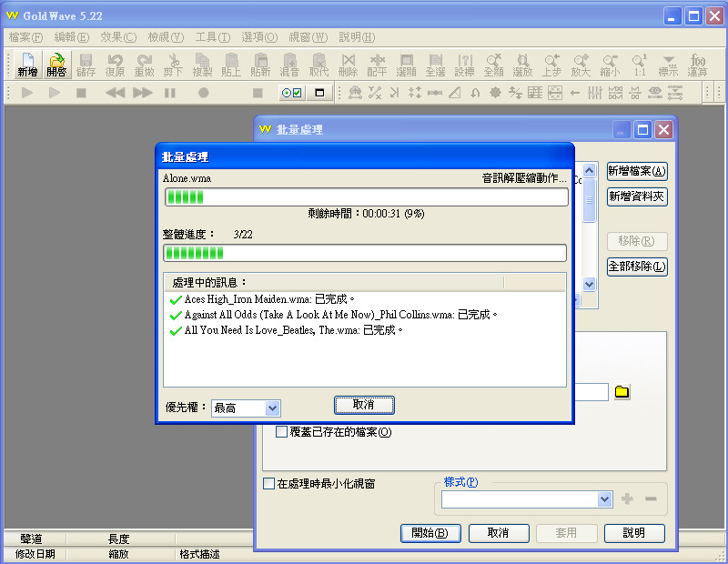Click the 新增 (New) toolbar icon
This screenshot has width=728, height=564.
point(27,64)
